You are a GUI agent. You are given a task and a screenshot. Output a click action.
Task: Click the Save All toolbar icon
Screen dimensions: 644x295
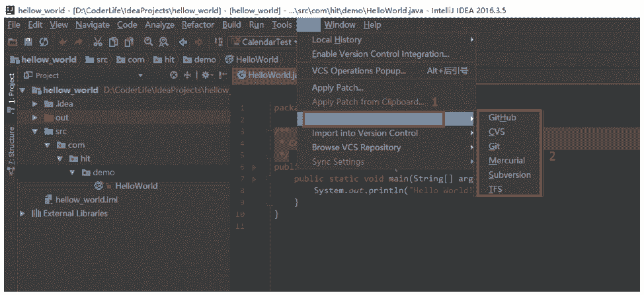[28, 42]
